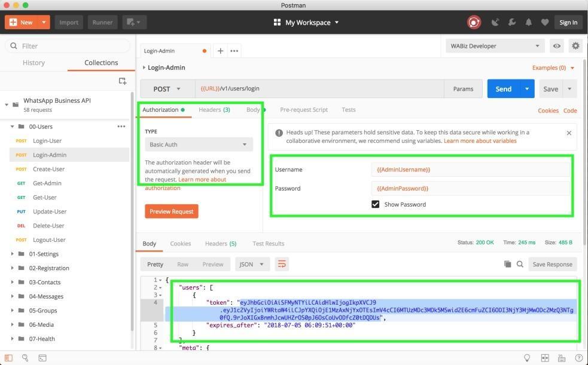Switch to the History sidebar tab
Image resolution: width=588 pixels, height=365 pixels.
point(33,63)
